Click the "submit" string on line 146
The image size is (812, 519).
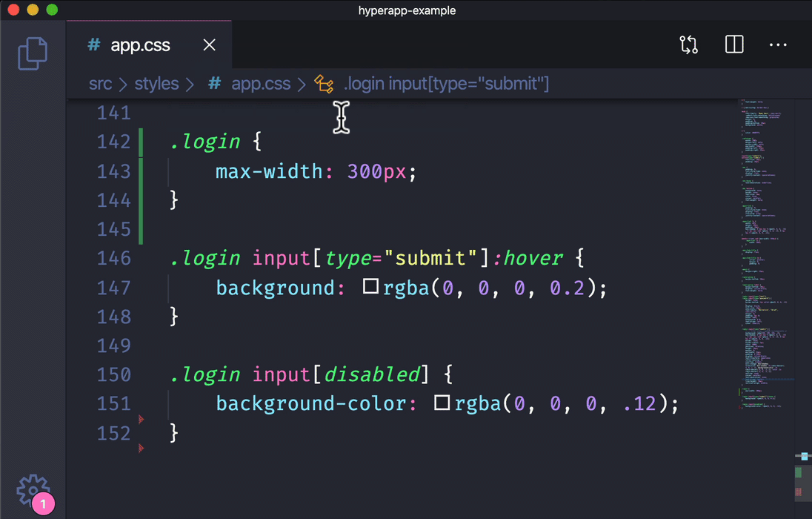click(x=430, y=258)
